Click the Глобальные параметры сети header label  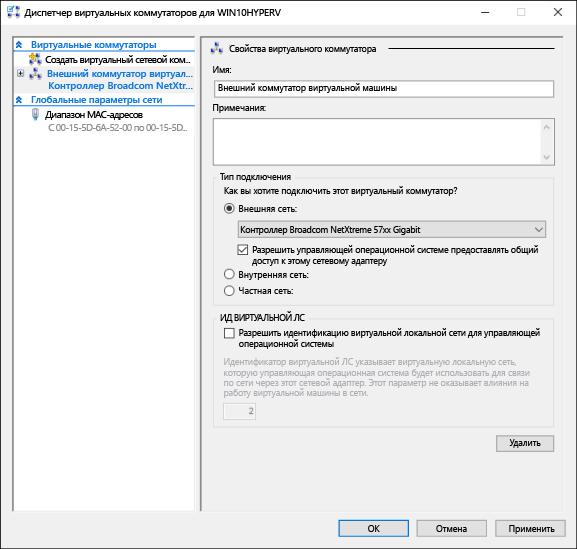click(96, 100)
